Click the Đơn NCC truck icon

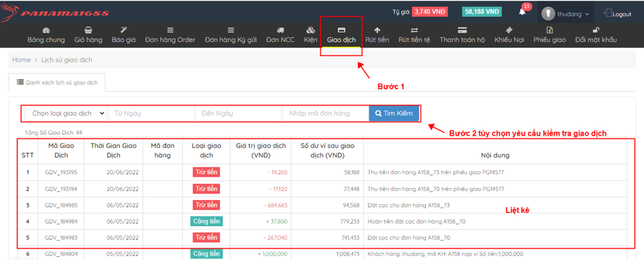(x=281, y=30)
